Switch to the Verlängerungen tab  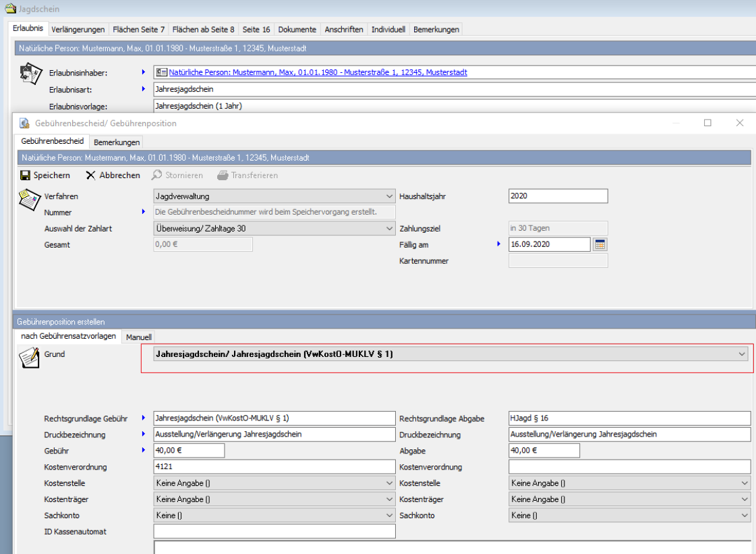[x=78, y=30]
